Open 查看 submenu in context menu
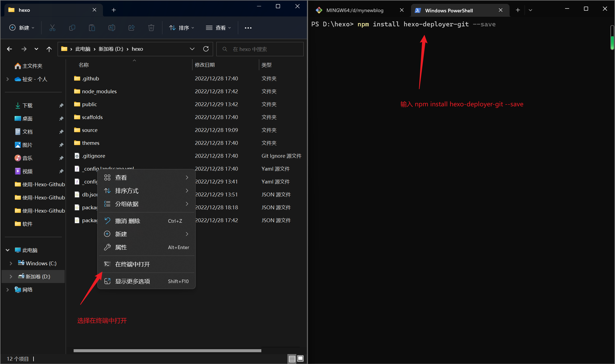615x364 pixels. coord(146,177)
